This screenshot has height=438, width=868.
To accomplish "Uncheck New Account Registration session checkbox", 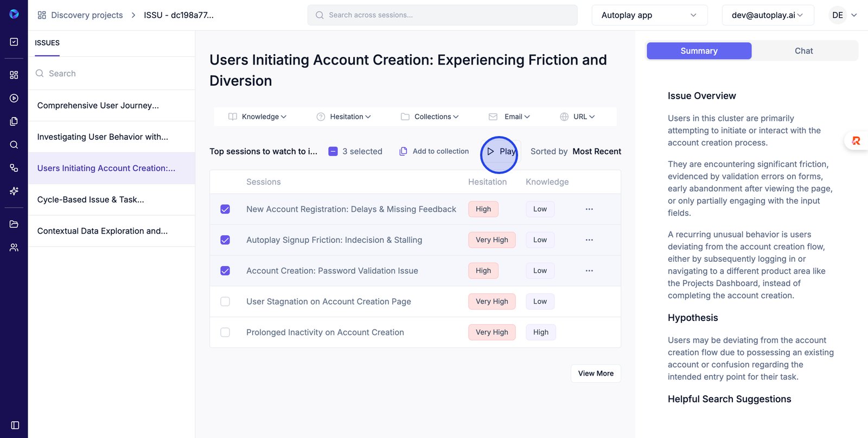I will (225, 209).
